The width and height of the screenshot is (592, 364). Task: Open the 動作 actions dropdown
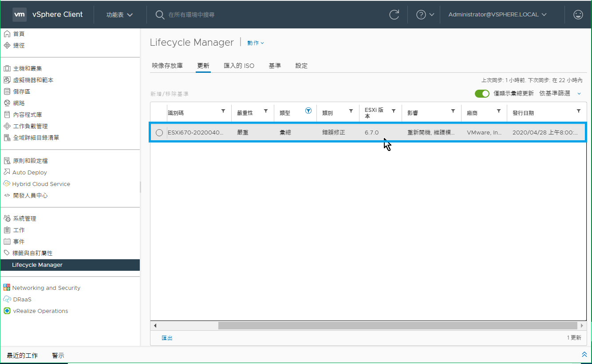pos(256,43)
